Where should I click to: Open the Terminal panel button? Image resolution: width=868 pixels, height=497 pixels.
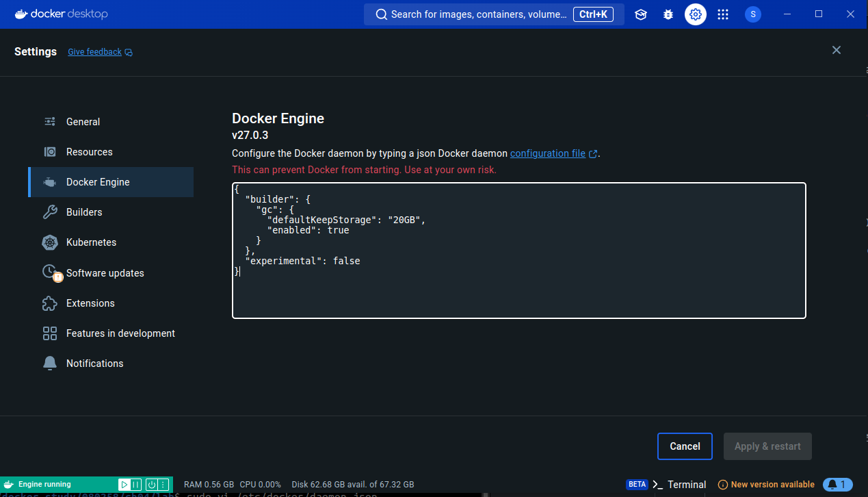pyautogui.click(x=679, y=484)
